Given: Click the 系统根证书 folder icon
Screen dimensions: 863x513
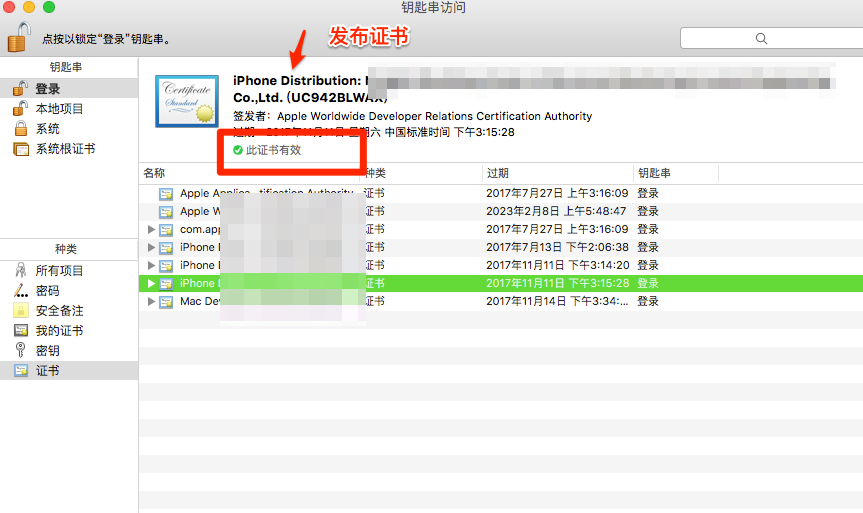Looking at the screenshot, I should tap(21, 149).
